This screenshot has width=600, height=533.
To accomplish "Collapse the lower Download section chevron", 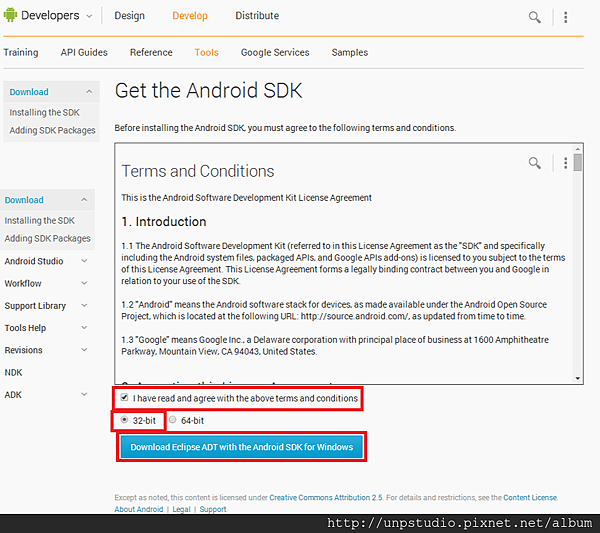I will [x=84, y=200].
